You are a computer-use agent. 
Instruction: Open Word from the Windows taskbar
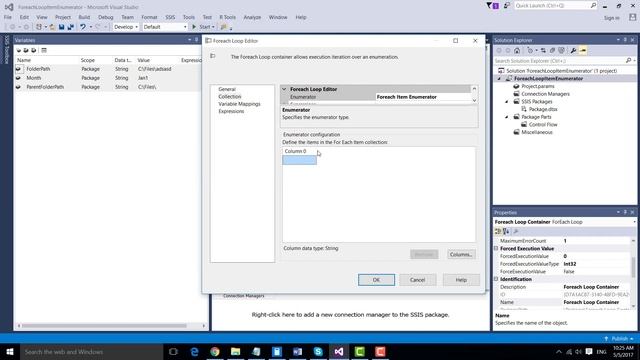pos(297,352)
